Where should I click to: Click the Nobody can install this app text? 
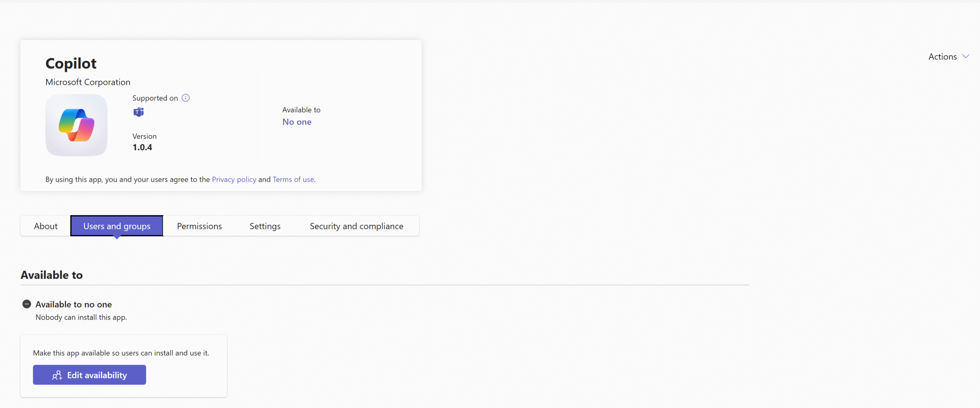[81, 317]
